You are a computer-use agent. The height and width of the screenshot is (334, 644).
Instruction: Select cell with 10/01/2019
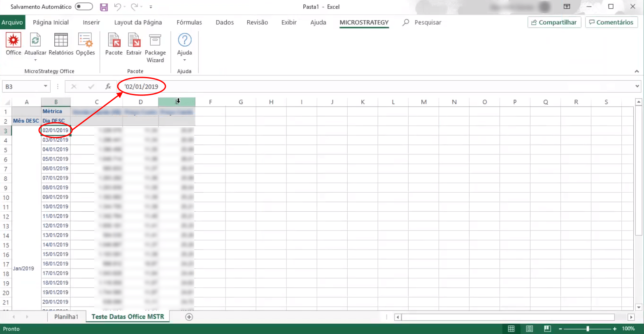[x=56, y=207]
